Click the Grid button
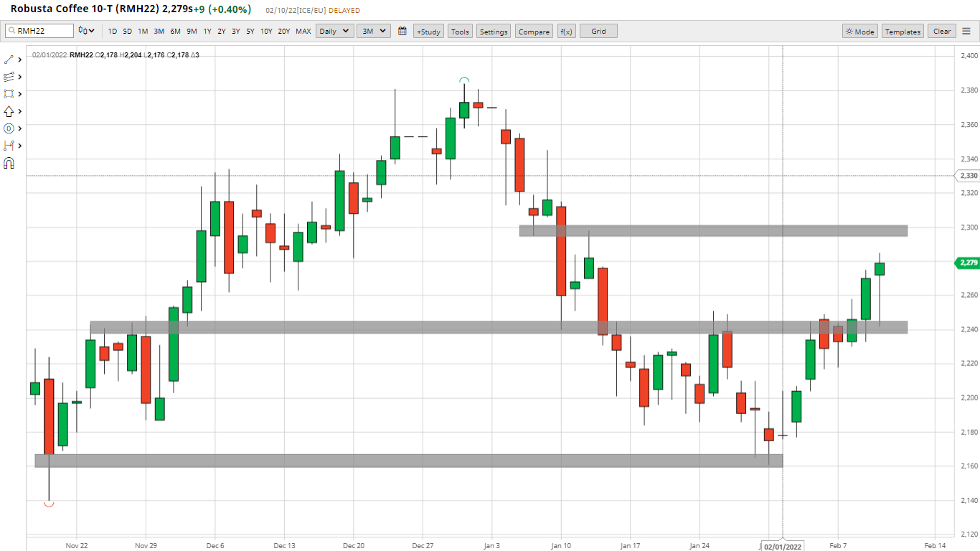 coord(598,32)
